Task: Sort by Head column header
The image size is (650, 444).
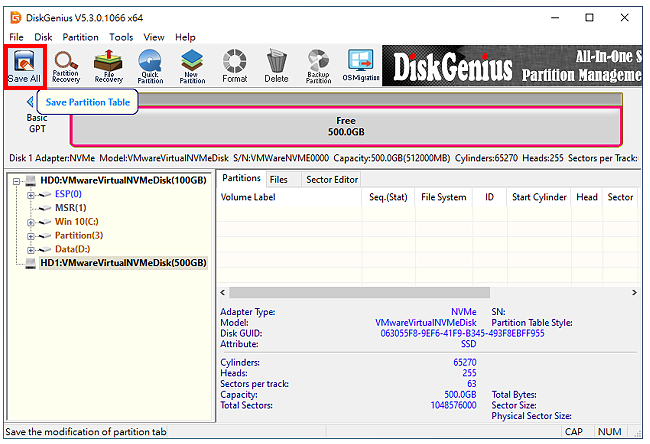Action: click(x=587, y=197)
